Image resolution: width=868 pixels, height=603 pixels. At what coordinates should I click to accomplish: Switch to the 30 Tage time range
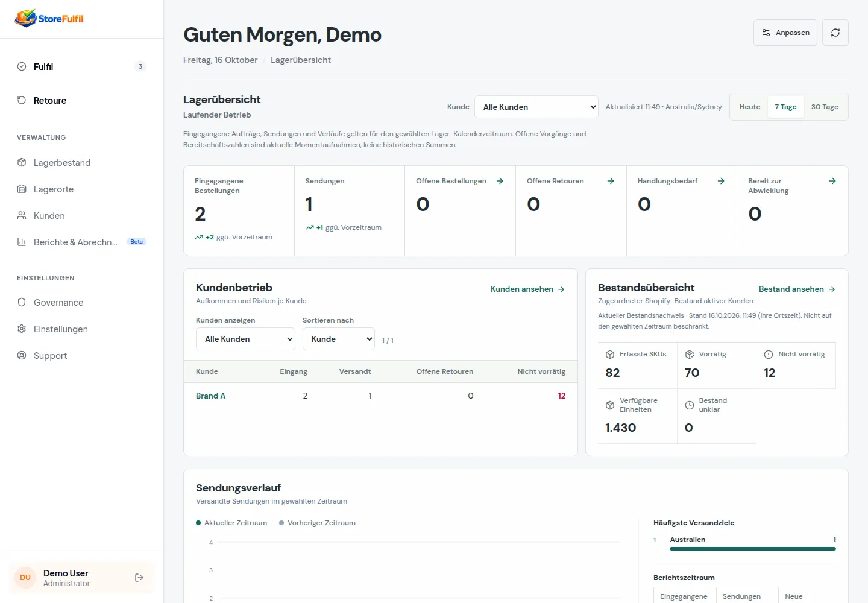[825, 107]
